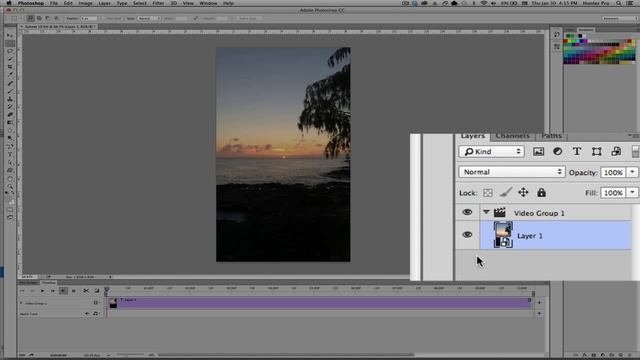Select the Lasso tool

(x=10, y=51)
